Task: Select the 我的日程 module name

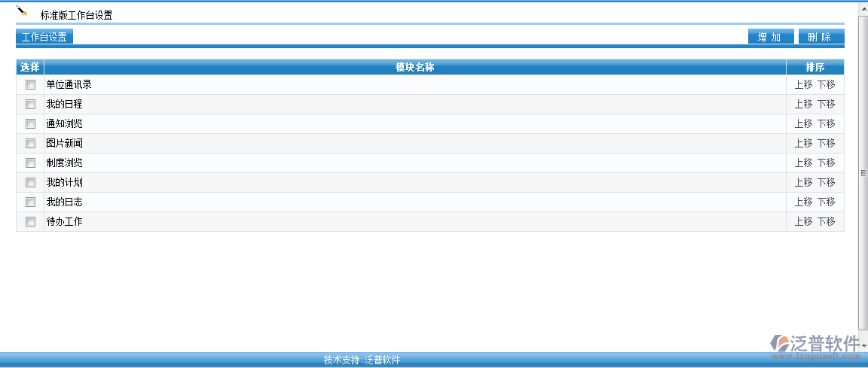Action: point(65,104)
